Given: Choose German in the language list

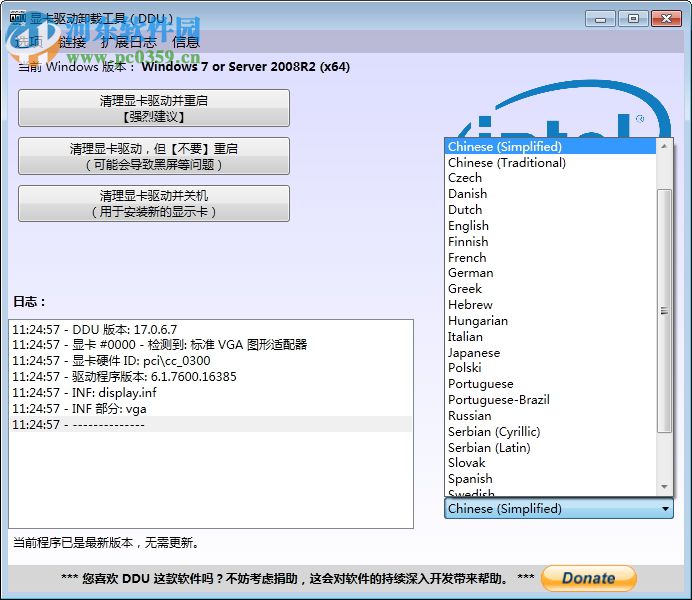Looking at the screenshot, I should click(550, 273).
